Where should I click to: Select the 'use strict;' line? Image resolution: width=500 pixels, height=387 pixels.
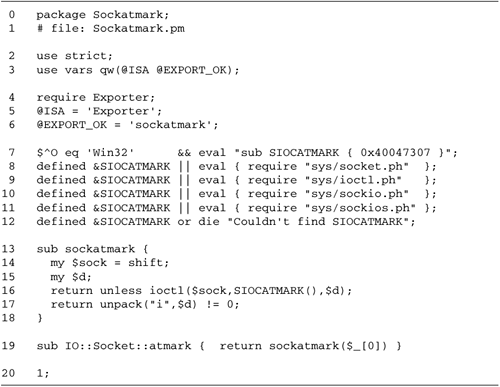(x=74, y=56)
